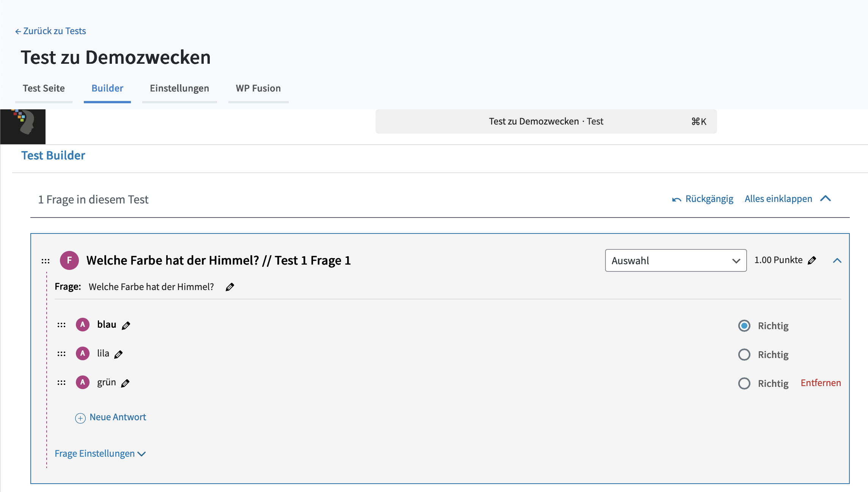This screenshot has width=868, height=492.
Task: Edit answer grün via pencil icon
Action: 125,383
